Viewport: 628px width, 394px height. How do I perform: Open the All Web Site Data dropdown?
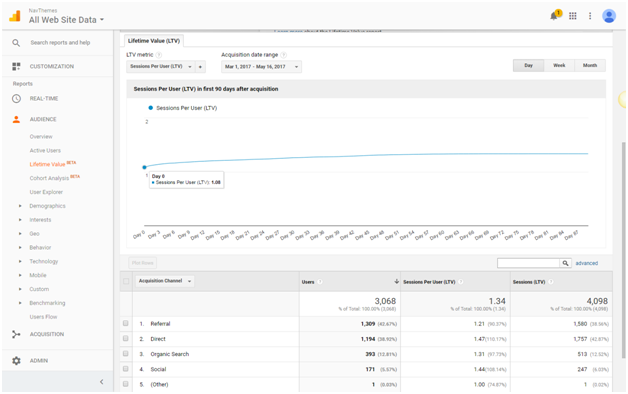pos(66,20)
